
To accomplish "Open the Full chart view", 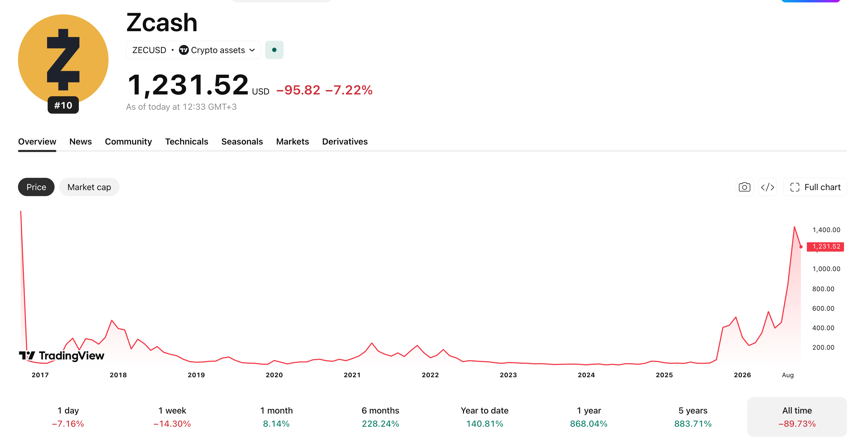I will pyautogui.click(x=815, y=187).
